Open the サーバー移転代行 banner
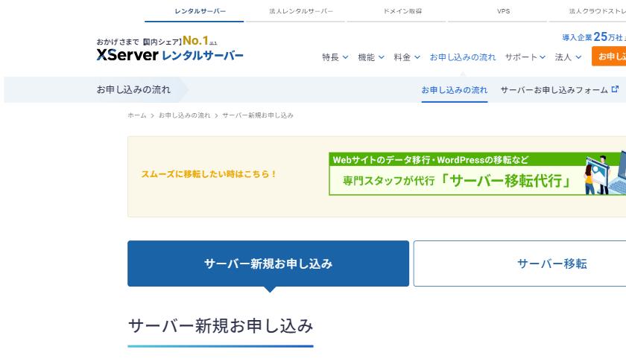Image resolution: width=626 pixels, height=364 pixels. coord(477,173)
